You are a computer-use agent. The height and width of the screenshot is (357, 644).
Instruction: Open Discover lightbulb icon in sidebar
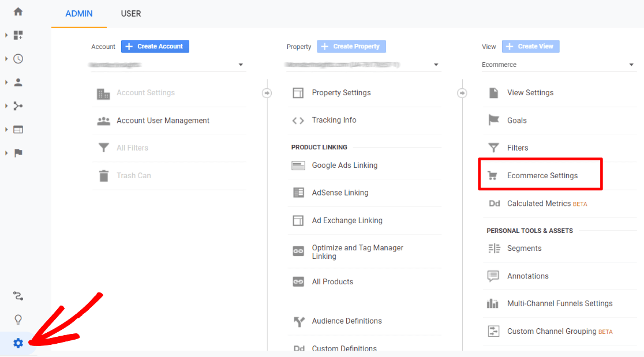click(18, 320)
